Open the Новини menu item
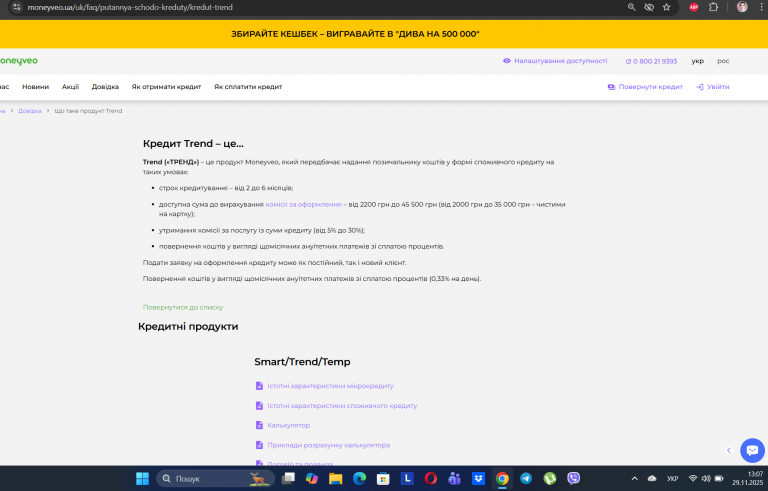Viewport: 768px width, 491px height. click(x=35, y=87)
